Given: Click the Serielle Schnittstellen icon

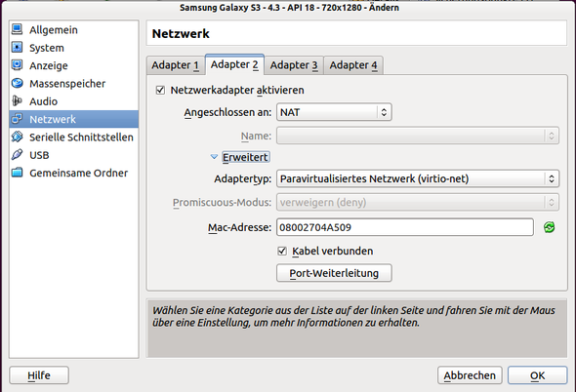Looking at the screenshot, I should 17,137.
